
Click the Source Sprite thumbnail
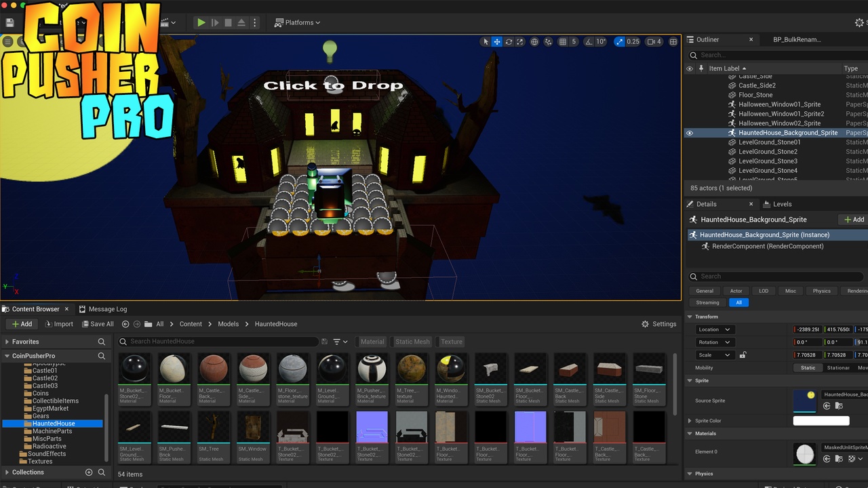[805, 401]
